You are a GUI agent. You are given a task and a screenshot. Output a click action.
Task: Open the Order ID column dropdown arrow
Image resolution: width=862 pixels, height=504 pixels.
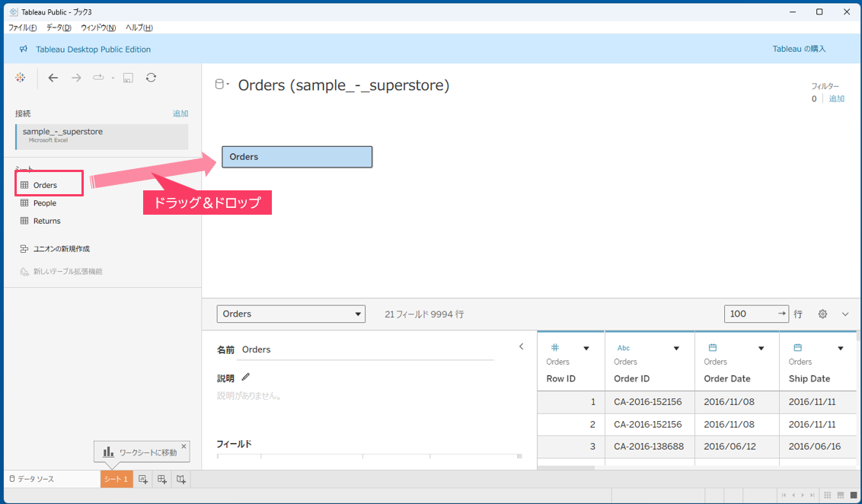676,349
